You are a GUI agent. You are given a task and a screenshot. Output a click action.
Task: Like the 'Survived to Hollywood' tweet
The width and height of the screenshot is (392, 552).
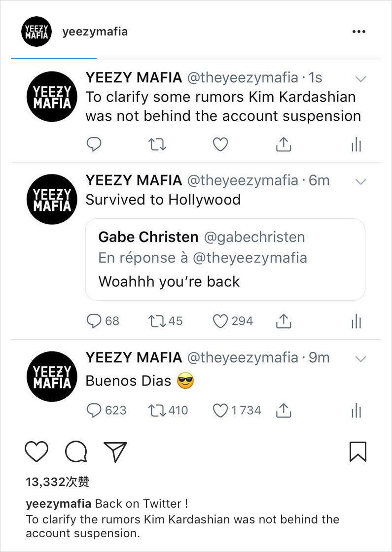pyautogui.click(x=220, y=321)
